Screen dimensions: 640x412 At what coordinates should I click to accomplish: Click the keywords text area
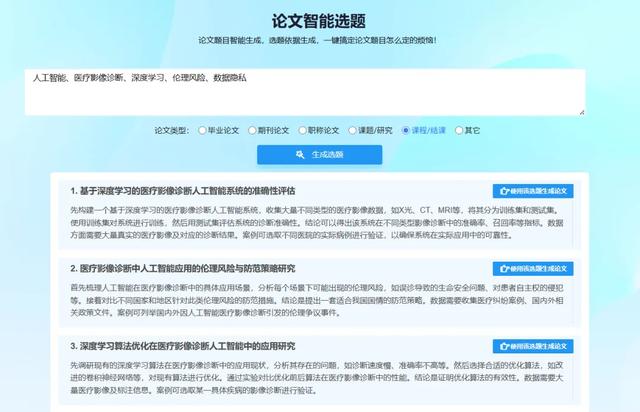tap(305, 92)
